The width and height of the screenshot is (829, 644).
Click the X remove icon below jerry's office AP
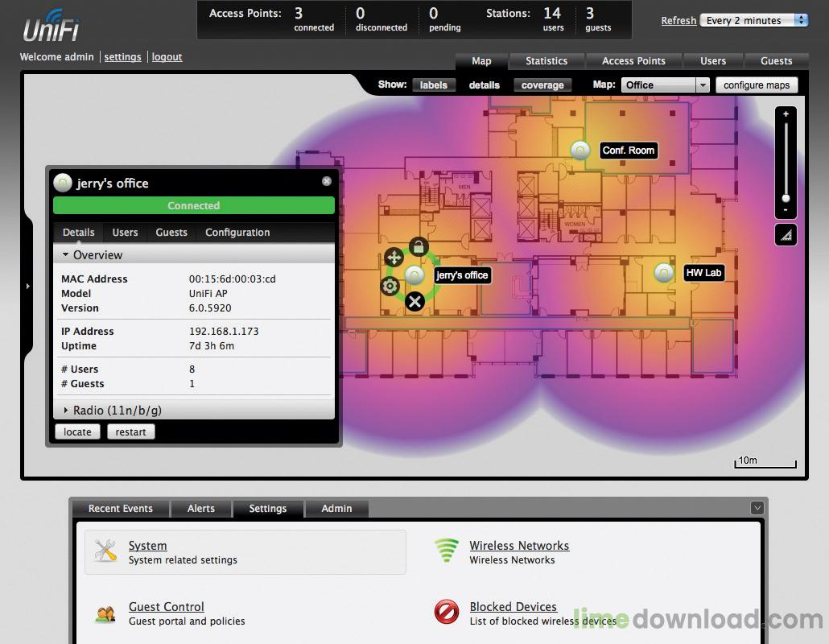(x=414, y=302)
